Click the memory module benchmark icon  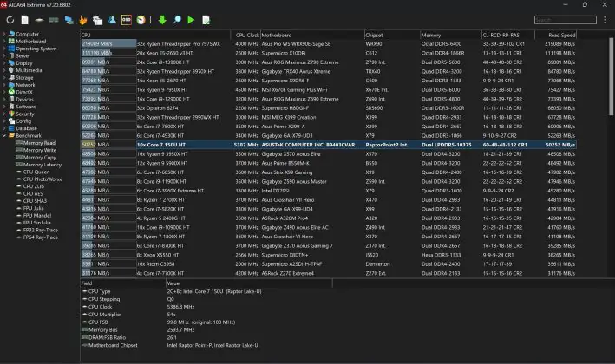click(54, 20)
